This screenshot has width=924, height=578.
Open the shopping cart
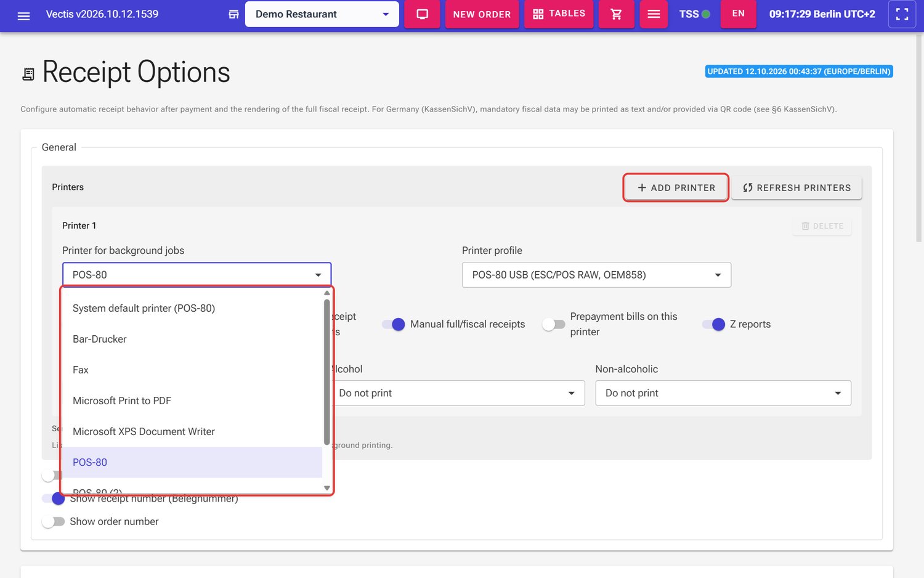tap(616, 14)
